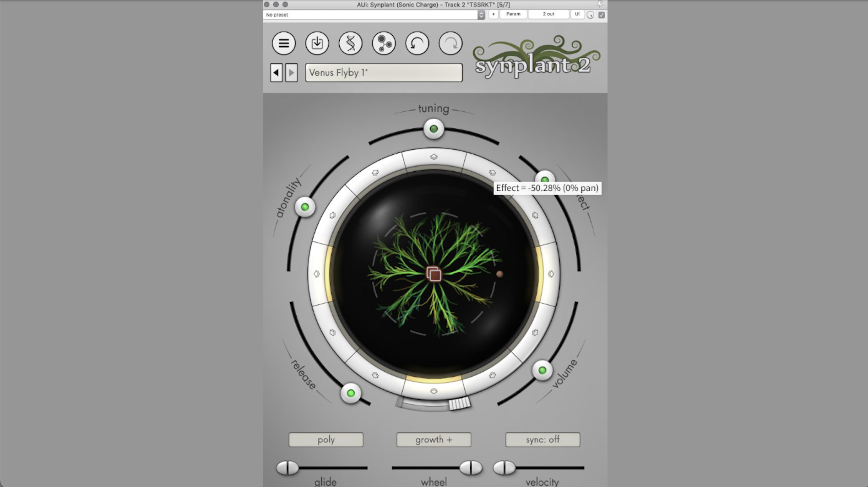
Task: Click the load/import patch icon
Action: coord(317,43)
